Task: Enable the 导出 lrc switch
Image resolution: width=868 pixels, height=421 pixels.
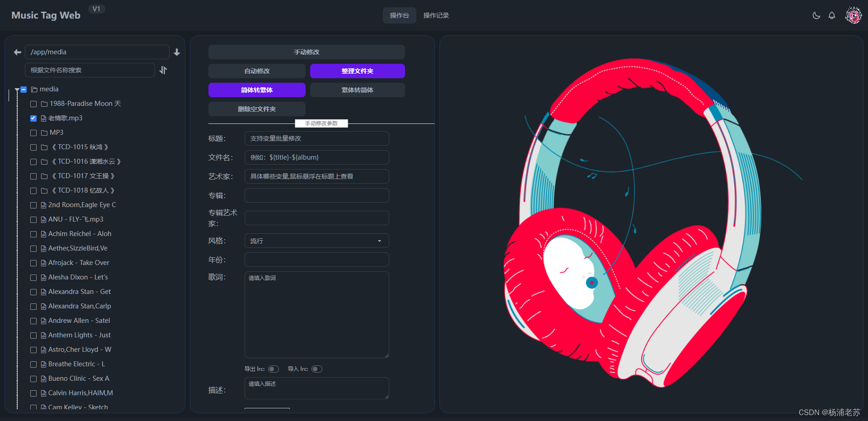Action: click(x=274, y=369)
